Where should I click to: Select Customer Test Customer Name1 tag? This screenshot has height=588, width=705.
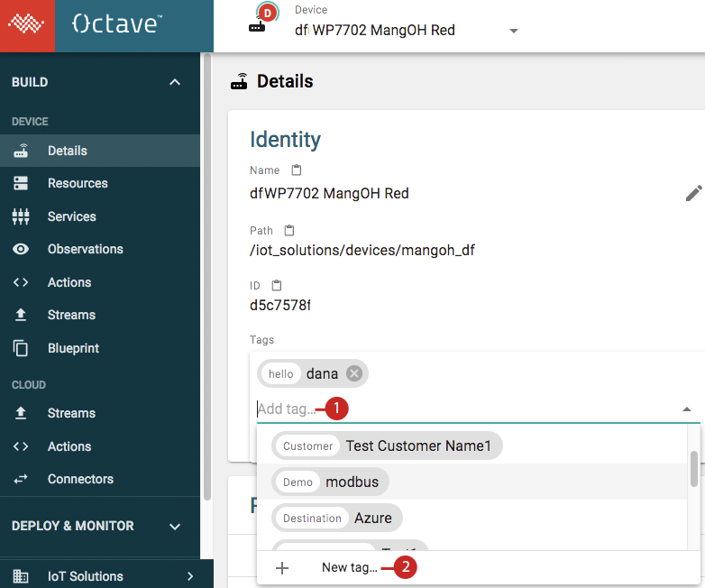tap(387, 446)
